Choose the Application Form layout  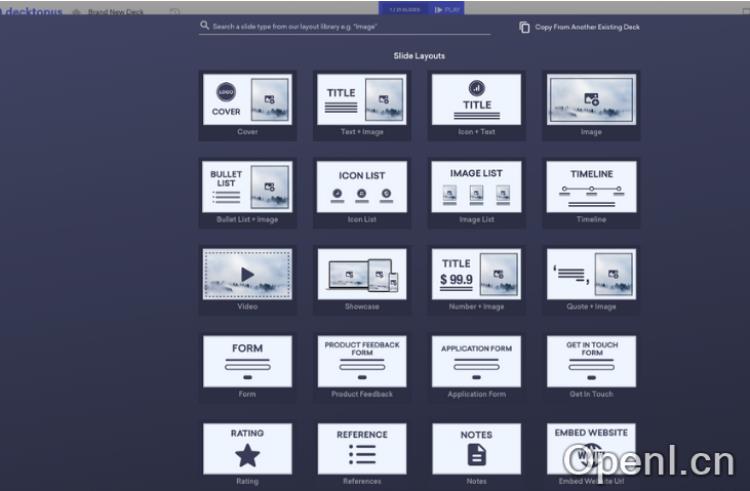pos(476,361)
